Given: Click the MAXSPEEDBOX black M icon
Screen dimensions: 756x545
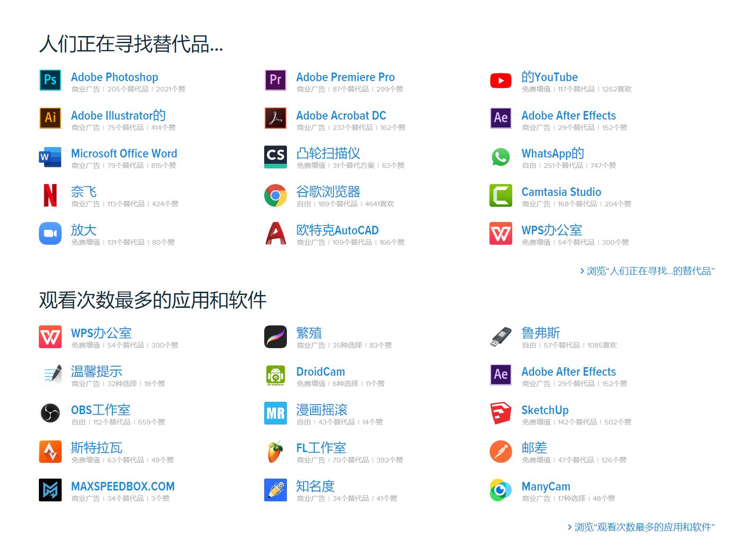Looking at the screenshot, I should pyautogui.click(x=50, y=490).
